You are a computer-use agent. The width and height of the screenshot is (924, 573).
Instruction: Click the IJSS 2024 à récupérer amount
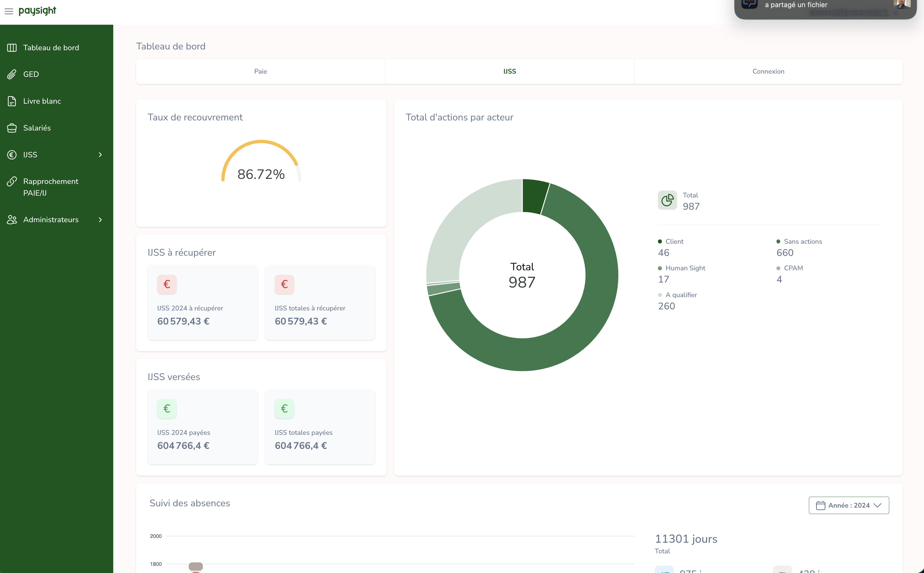click(183, 321)
